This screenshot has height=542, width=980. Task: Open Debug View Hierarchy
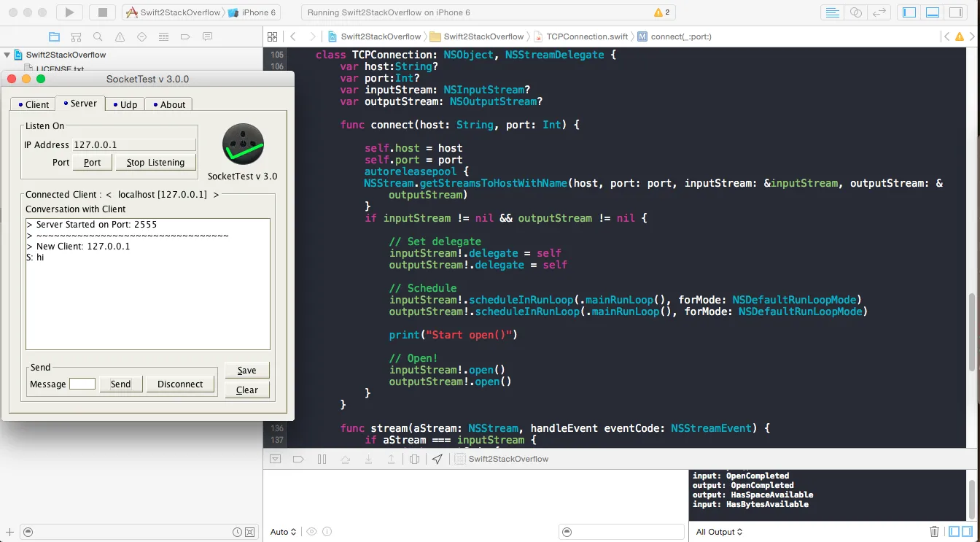coord(414,459)
